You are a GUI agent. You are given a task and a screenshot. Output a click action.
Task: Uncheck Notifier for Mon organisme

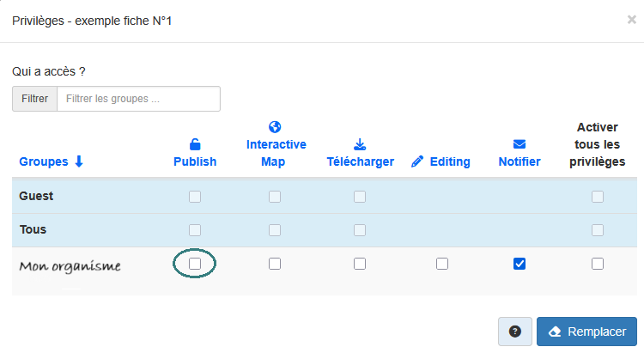pyautogui.click(x=519, y=264)
